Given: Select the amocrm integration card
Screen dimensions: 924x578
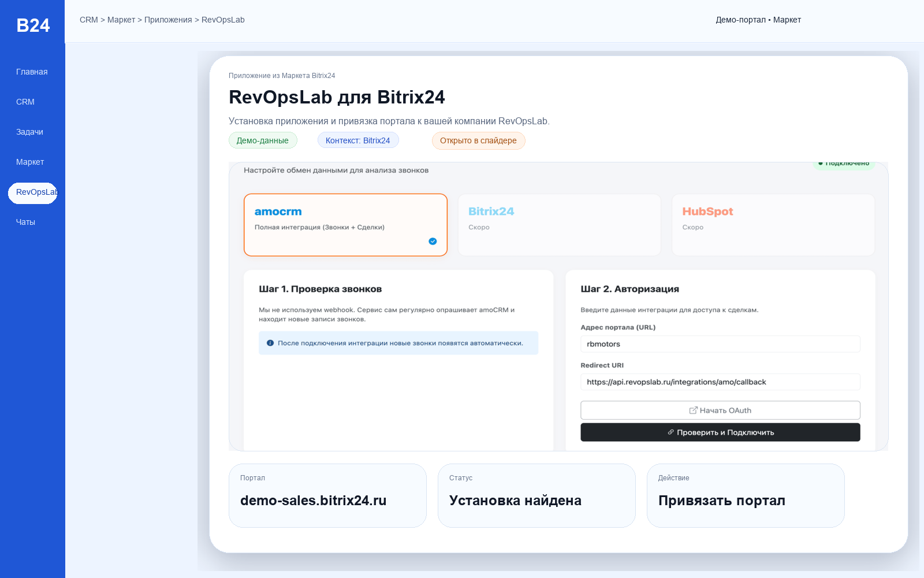Looking at the screenshot, I should [x=345, y=225].
